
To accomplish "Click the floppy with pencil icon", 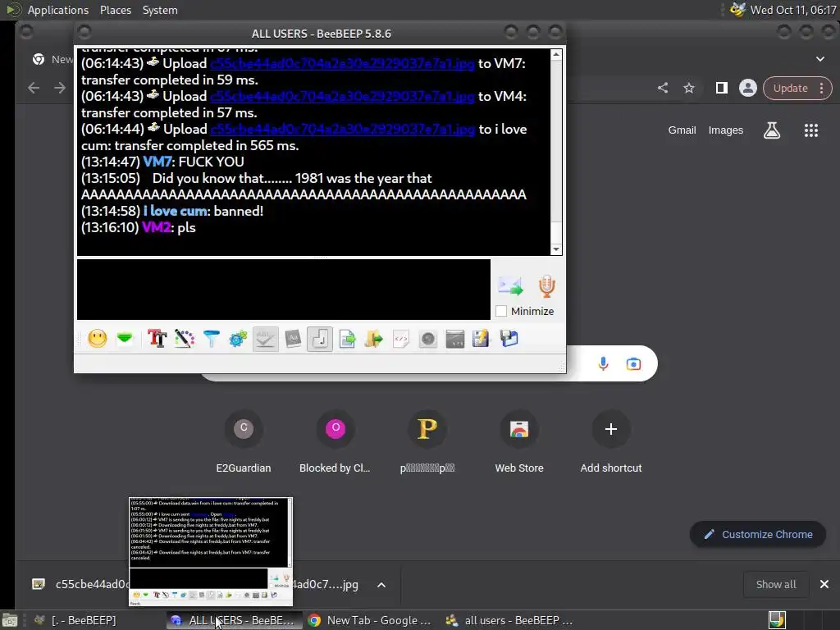I will (481, 339).
